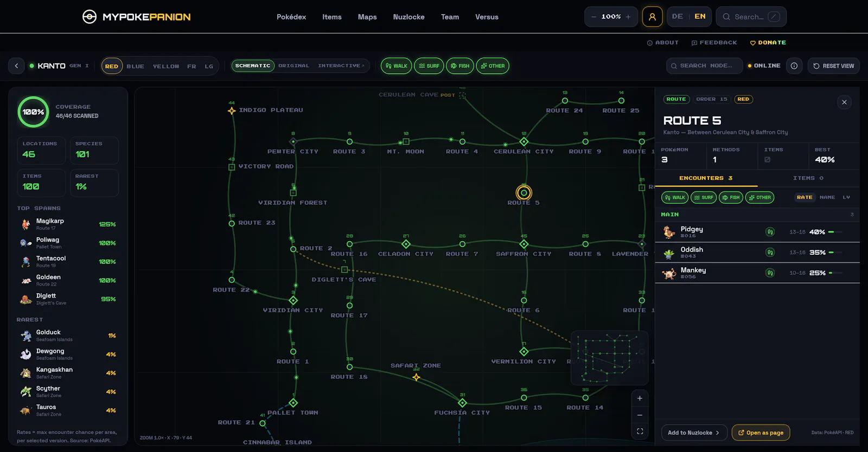Click the Celadon City diamond node
This screenshot has width=868, height=452.
point(406,244)
